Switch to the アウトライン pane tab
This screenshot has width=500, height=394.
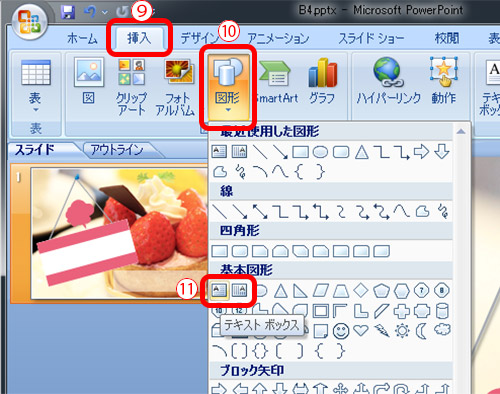tap(117, 150)
